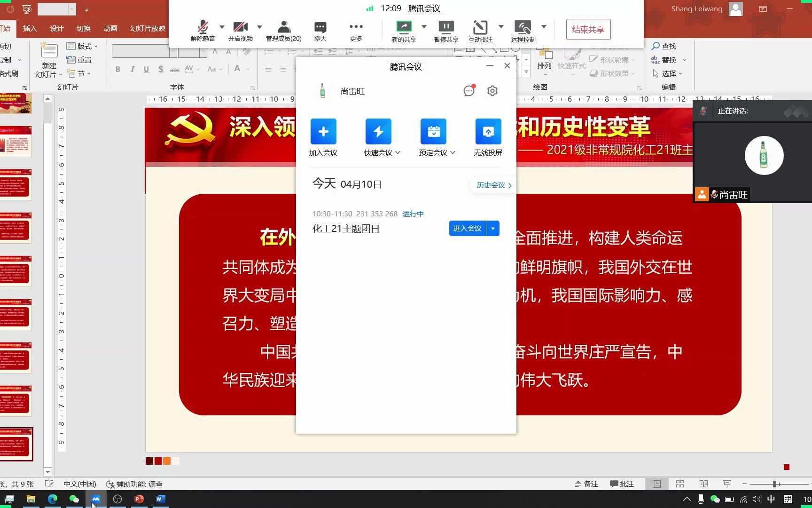Start a new share from toolbar
812x508 pixels.
pyautogui.click(x=404, y=31)
